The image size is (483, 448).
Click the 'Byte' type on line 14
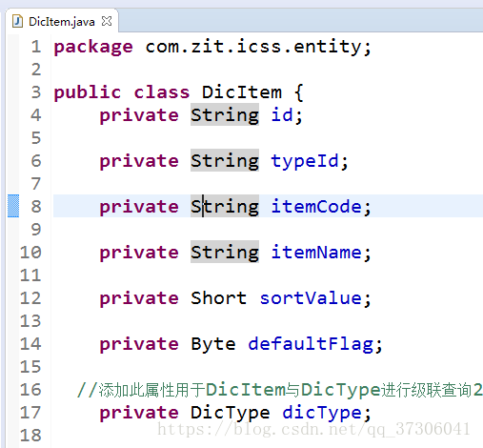point(213,344)
